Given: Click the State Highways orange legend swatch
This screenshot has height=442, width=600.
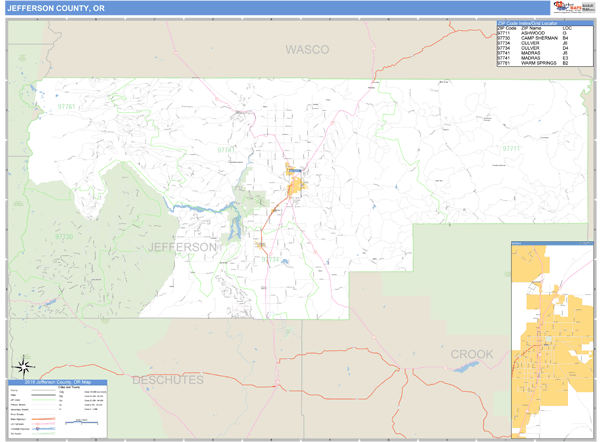Looking at the screenshot, I should tap(43, 419).
